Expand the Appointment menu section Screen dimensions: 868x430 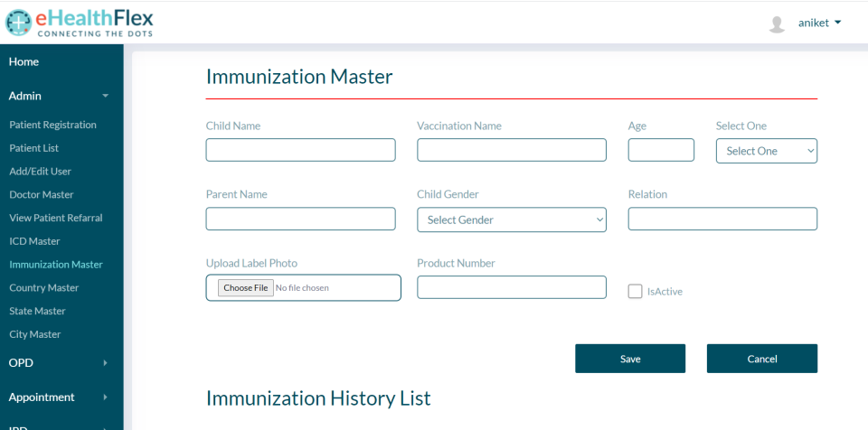[61, 397]
